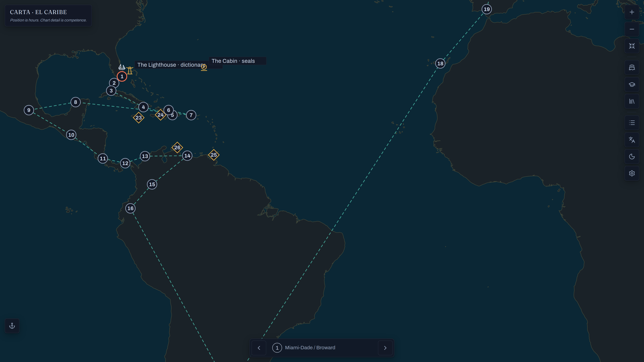Select diamond marker 23
Screen dimensions: 644x362
139,118
